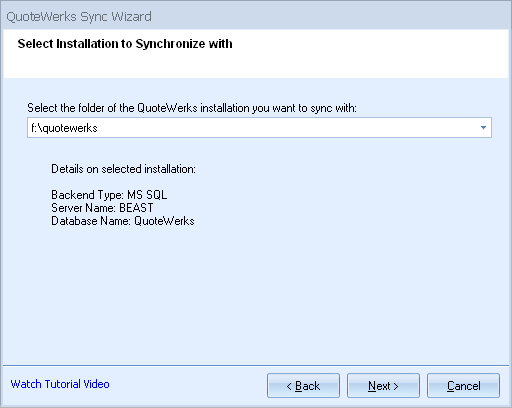Image resolution: width=512 pixels, height=408 pixels.
Task: Cancel the Sync Wizard
Action: pyautogui.click(x=463, y=386)
